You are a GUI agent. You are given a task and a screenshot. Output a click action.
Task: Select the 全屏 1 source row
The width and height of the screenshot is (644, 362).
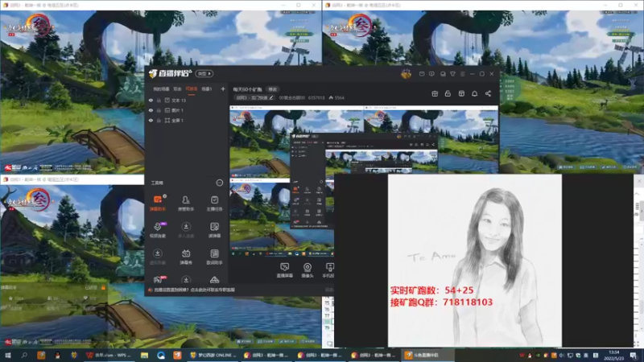187,120
